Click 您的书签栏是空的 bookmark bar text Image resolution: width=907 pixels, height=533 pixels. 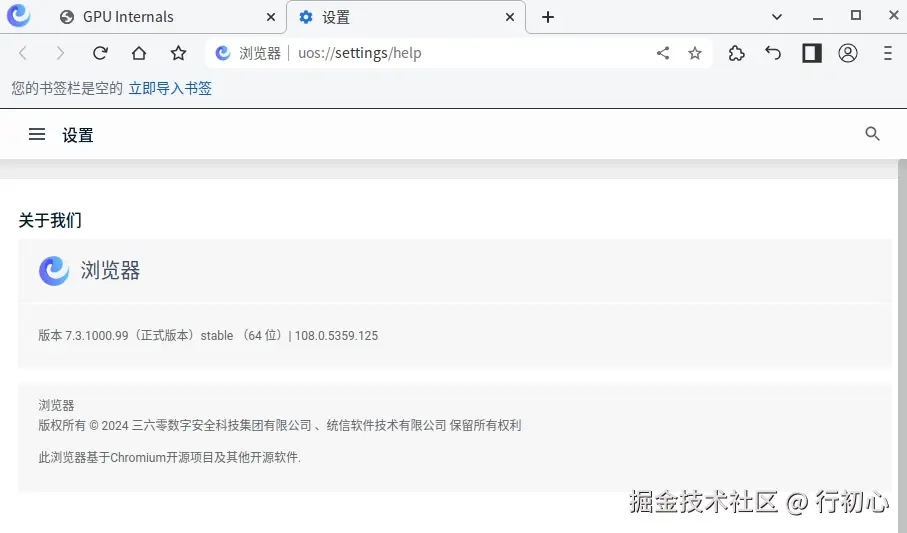pos(67,88)
